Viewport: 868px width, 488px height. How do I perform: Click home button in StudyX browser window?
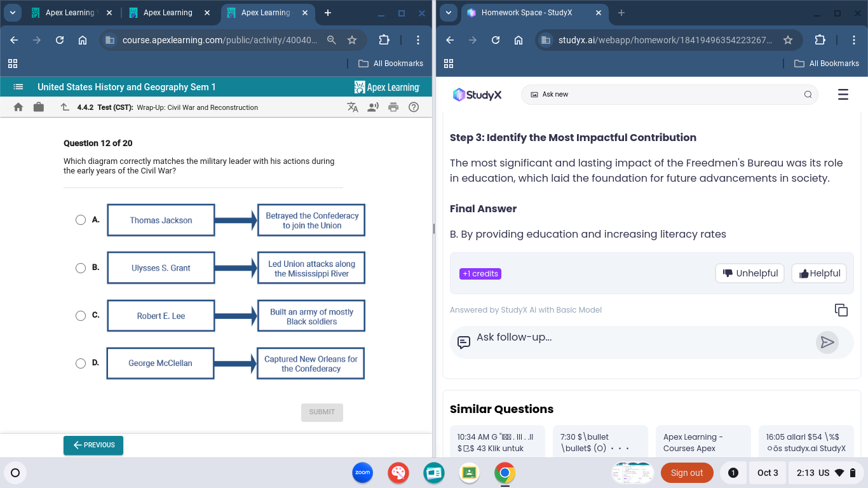pyautogui.click(x=519, y=40)
